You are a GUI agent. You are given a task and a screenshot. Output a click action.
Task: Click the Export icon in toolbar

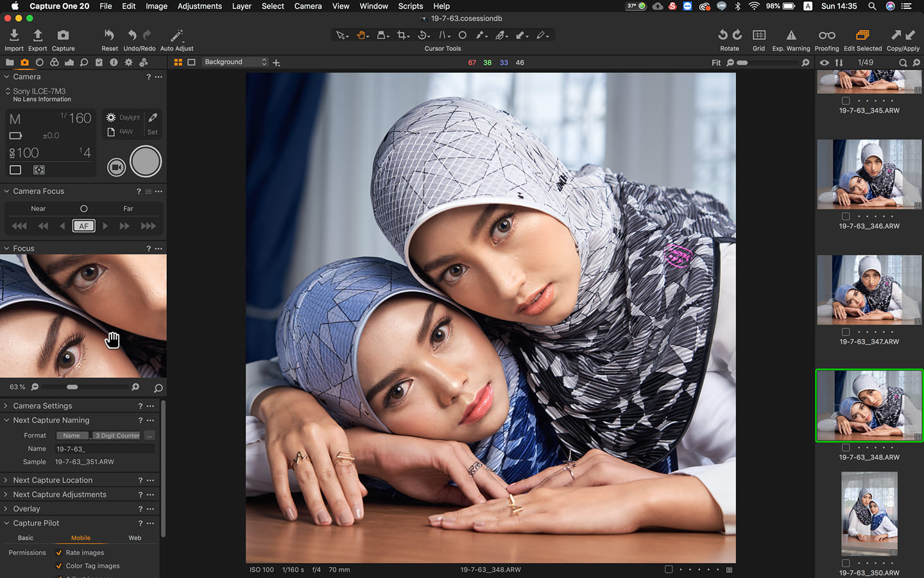tap(37, 35)
